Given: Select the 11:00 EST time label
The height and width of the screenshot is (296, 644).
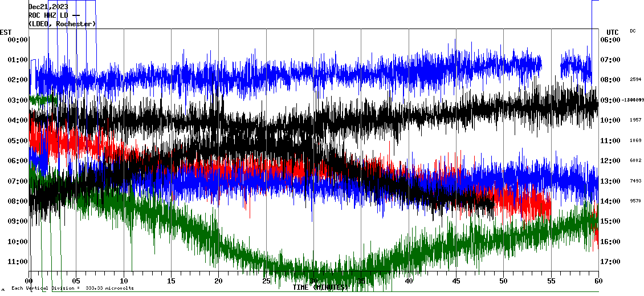Looking at the screenshot, I should pos(18,262).
